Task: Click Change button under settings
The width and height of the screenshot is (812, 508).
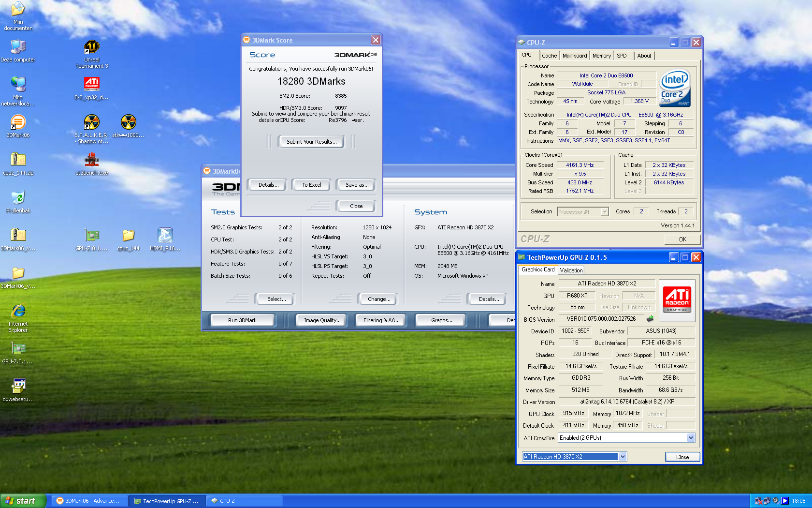Action: pos(379,299)
